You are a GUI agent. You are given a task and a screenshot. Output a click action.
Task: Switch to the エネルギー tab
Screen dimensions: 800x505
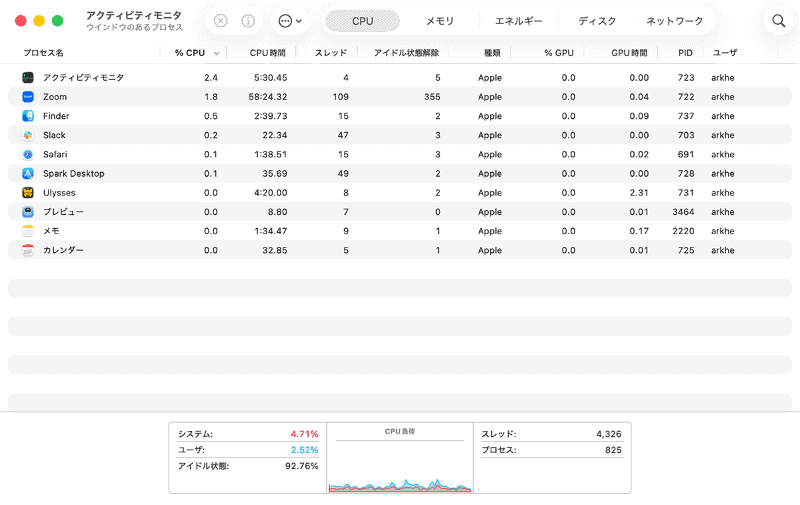click(519, 21)
